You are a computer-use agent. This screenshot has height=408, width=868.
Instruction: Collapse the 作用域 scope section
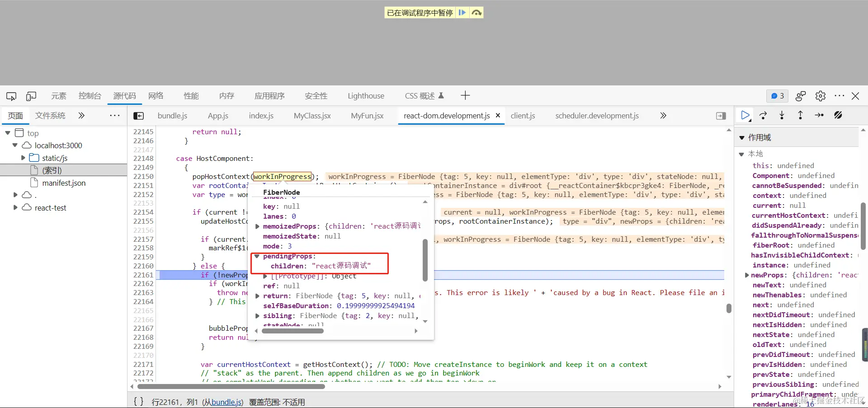[x=742, y=137]
